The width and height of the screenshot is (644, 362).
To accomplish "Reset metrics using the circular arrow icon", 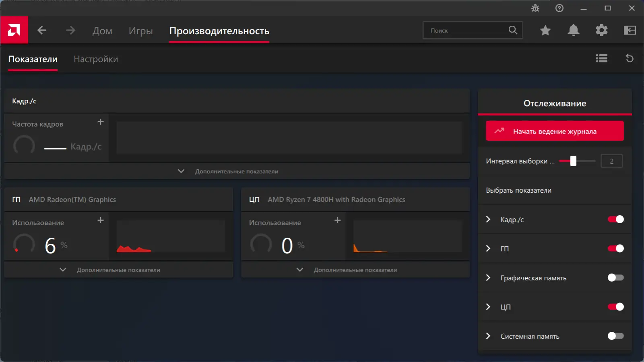I will coord(630,59).
